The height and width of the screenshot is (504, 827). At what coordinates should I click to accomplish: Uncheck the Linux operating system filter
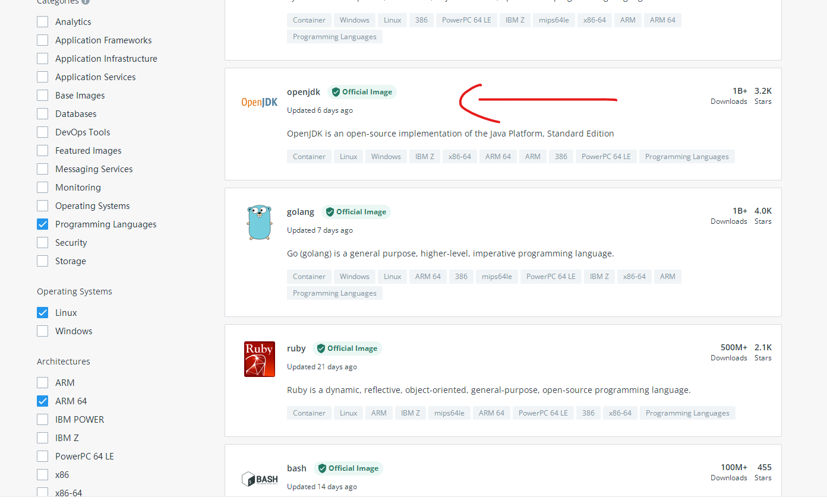pos(42,312)
